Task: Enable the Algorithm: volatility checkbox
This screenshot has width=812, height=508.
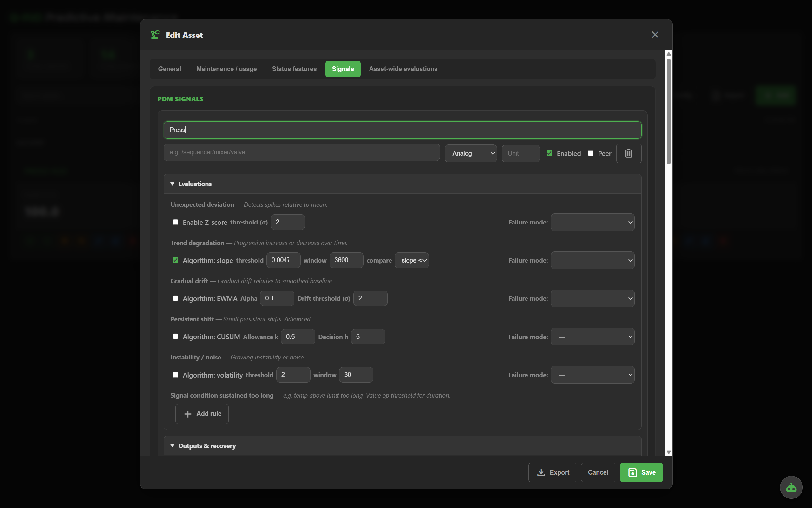Action: click(x=175, y=375)
